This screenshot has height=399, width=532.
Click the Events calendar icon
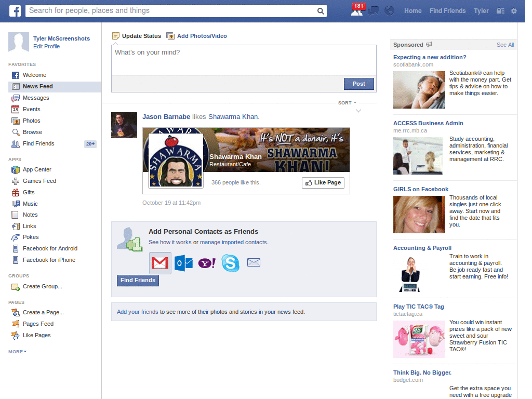[16, 109]
